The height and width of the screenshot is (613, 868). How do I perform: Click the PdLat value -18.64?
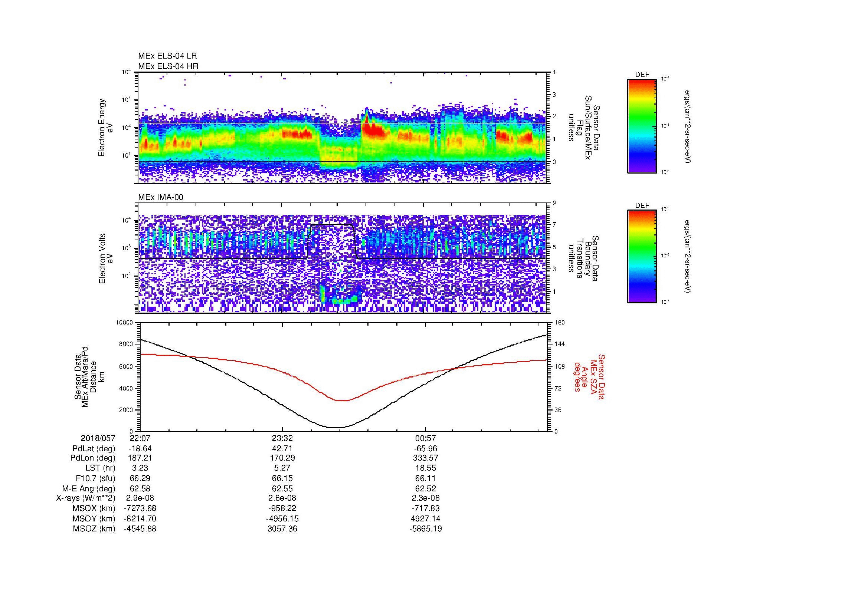pos(140,449)
